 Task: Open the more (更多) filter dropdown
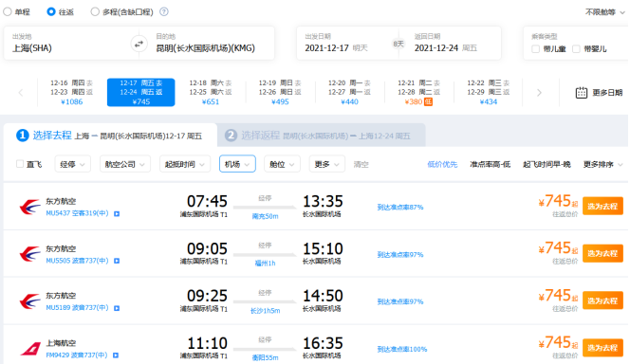[x=327, y=164]
